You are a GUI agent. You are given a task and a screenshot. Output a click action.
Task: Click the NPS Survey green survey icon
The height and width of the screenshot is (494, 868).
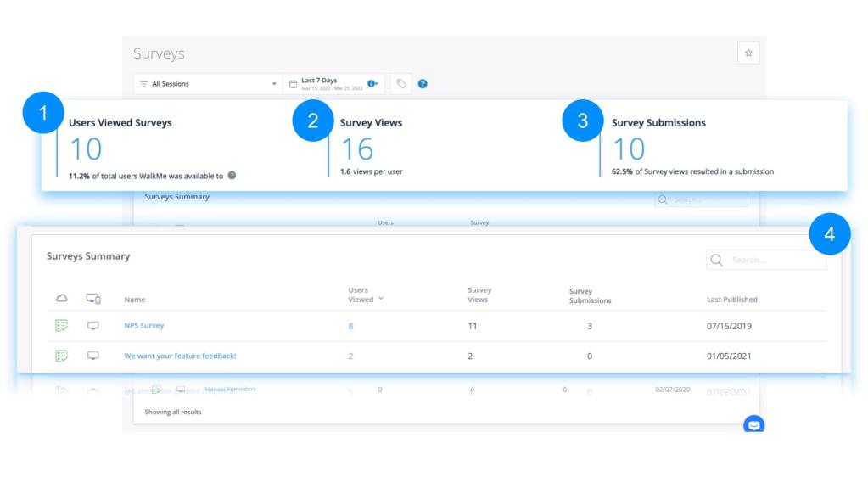(61, 326)
